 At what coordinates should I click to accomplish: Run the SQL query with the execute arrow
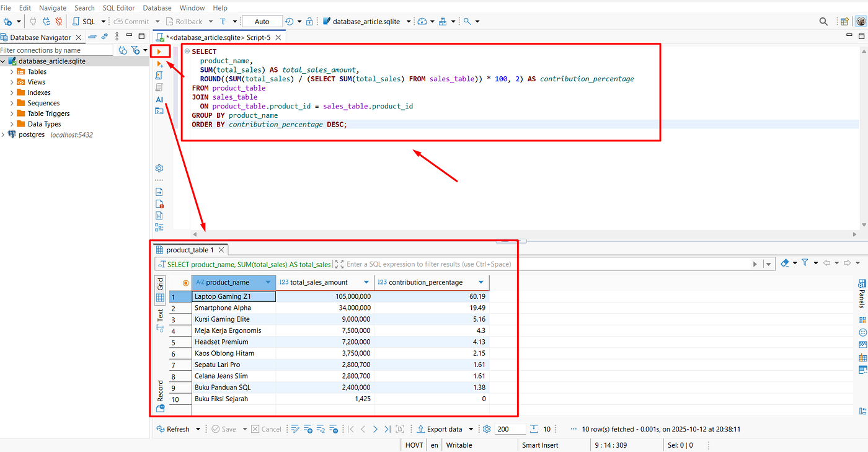pos(159,51)
